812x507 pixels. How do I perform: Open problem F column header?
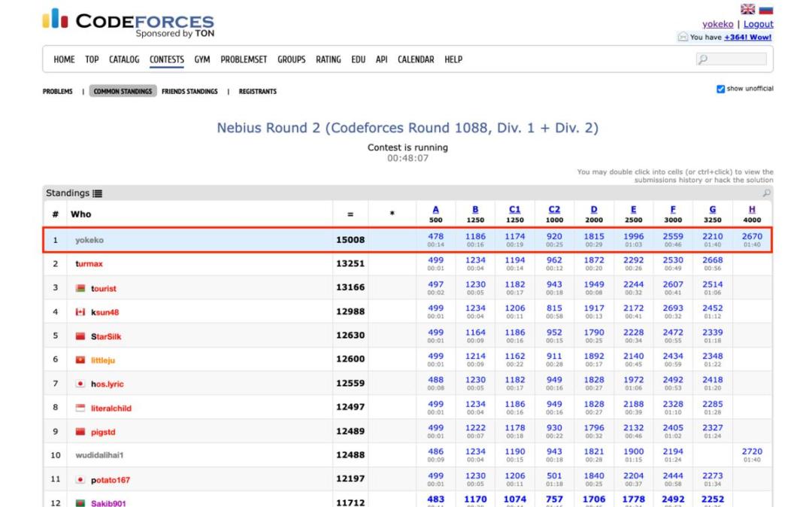click(x=673, y=209)
